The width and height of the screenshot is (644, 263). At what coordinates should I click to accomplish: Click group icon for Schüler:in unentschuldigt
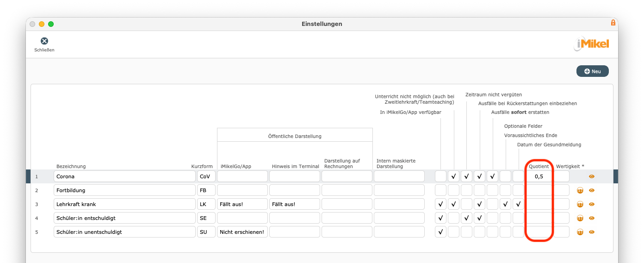click(580, 232)
